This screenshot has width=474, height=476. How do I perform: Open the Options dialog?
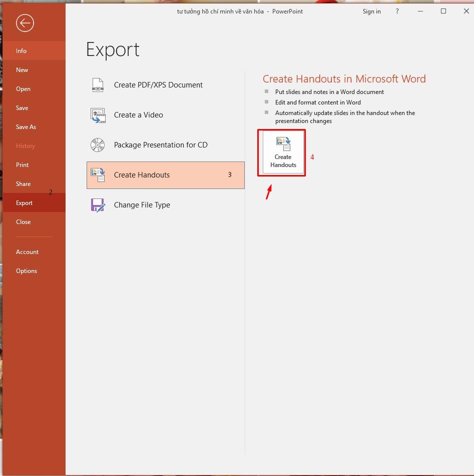(x=27, y=270)
